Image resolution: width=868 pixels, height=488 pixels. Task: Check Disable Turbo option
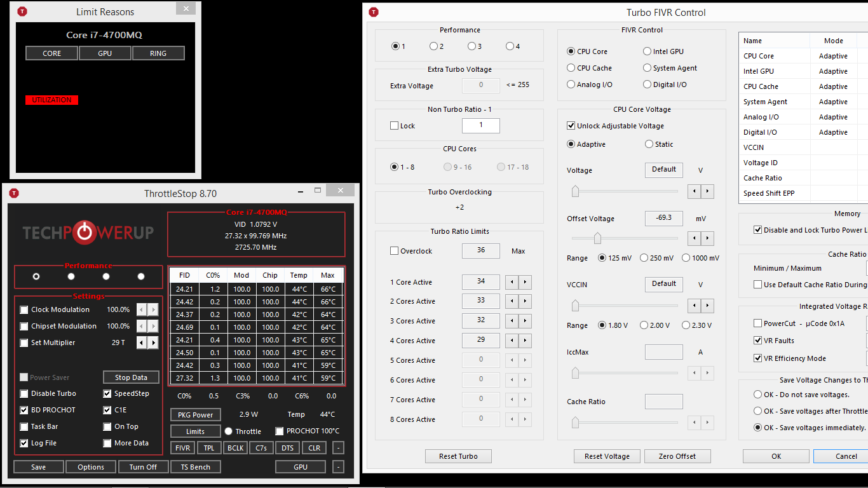24,394
